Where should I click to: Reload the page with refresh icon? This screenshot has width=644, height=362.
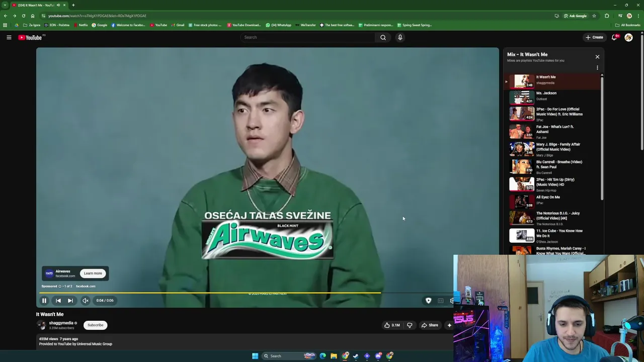23,16
